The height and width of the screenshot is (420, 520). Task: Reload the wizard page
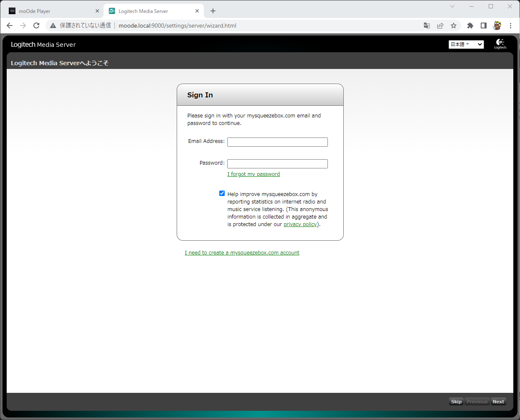click(x=36, y=25)
